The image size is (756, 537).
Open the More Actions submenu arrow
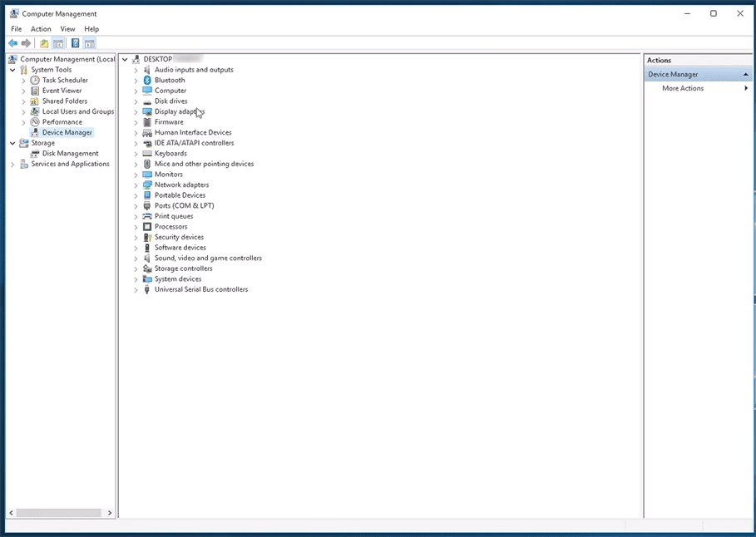pyautogui.click(x=746, y=88)
